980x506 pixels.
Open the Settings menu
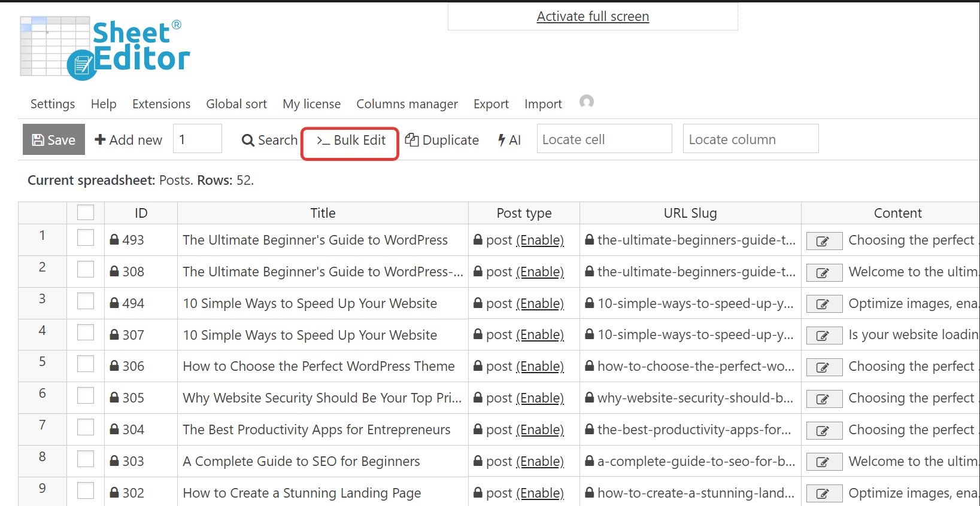53,104
